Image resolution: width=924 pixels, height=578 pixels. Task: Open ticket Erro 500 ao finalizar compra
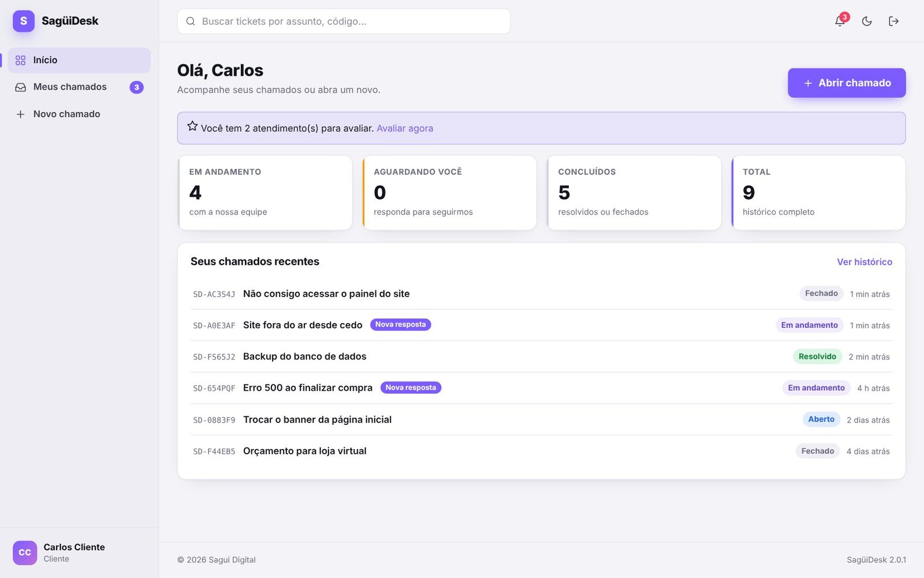541,388
